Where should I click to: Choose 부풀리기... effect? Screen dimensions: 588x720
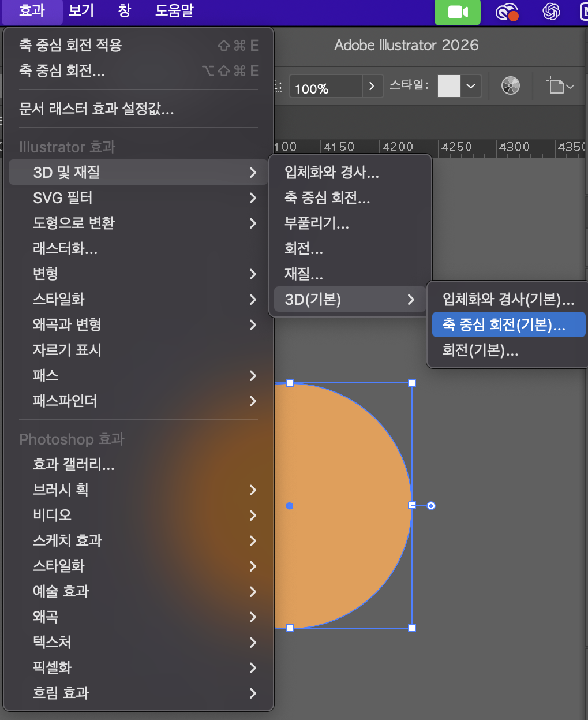(350, 223)
